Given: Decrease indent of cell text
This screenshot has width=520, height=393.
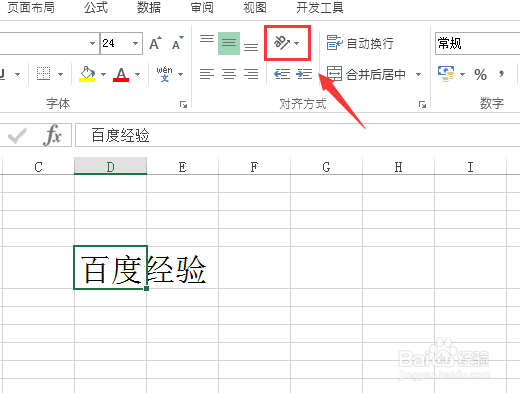Looking at the screenshot, I should [x=282, y=74].
